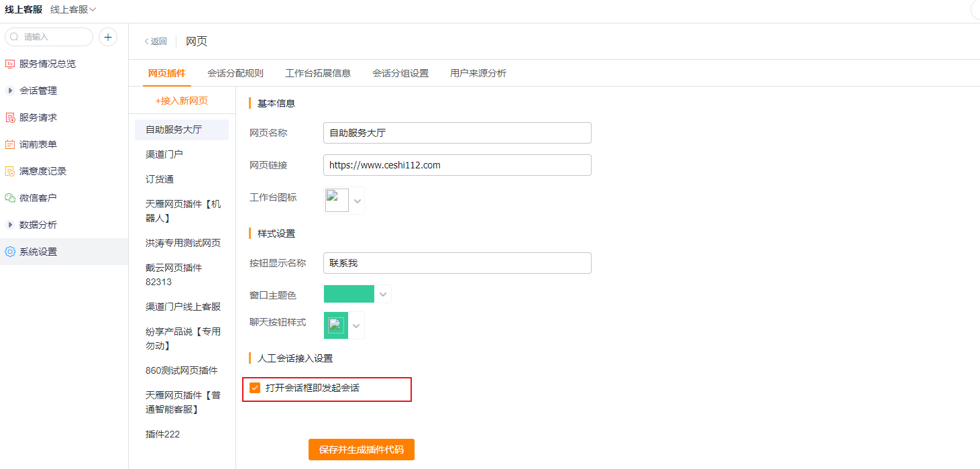Click the 询前表单 sidebar icon
980x469 pixels.
9,144
